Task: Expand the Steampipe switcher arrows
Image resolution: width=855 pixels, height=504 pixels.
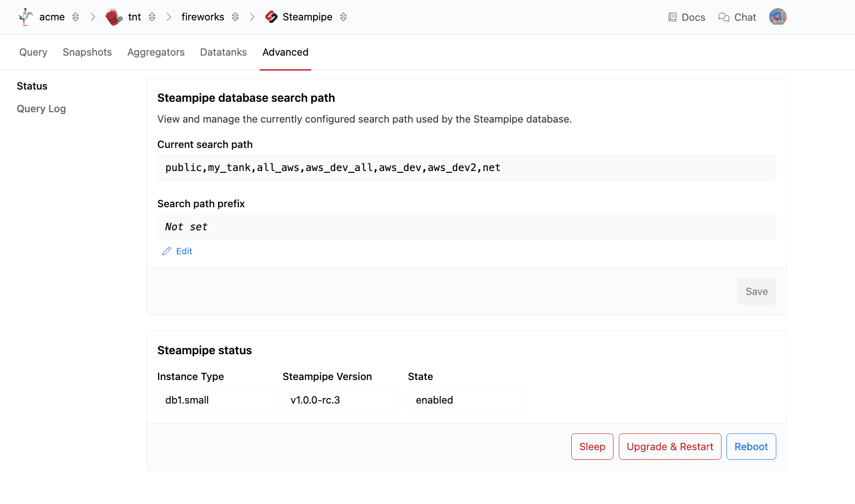Action: click(x=343, y=17)
